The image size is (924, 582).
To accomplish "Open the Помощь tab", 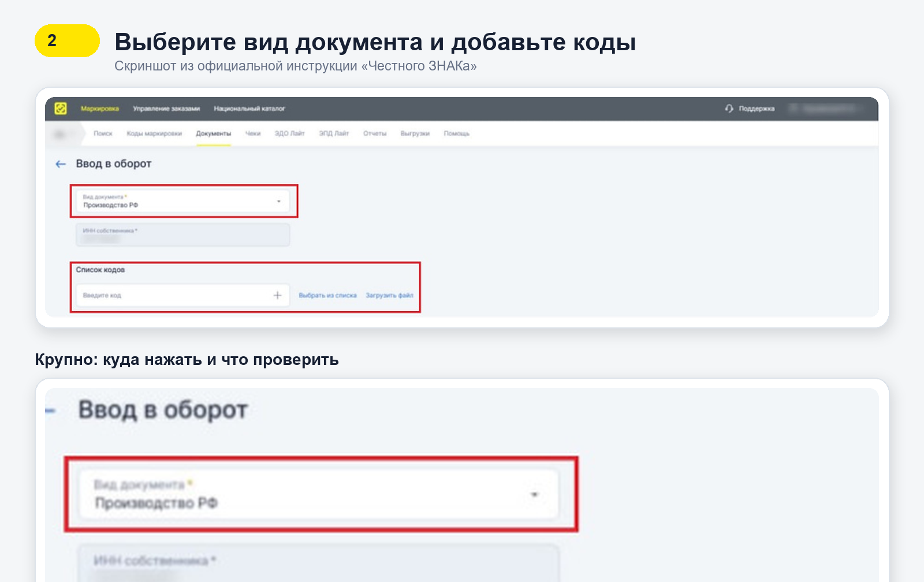I will coord(456,133).
